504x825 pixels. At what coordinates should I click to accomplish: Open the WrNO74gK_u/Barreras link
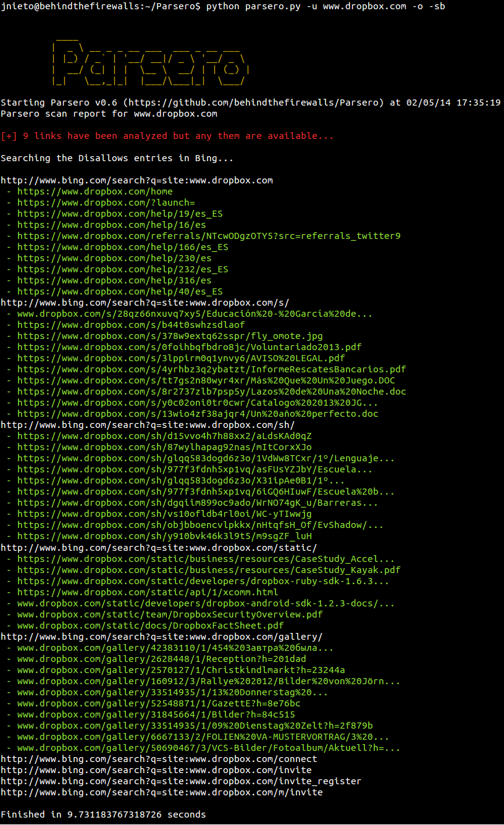pyautogui.click(x=198, y=503)
